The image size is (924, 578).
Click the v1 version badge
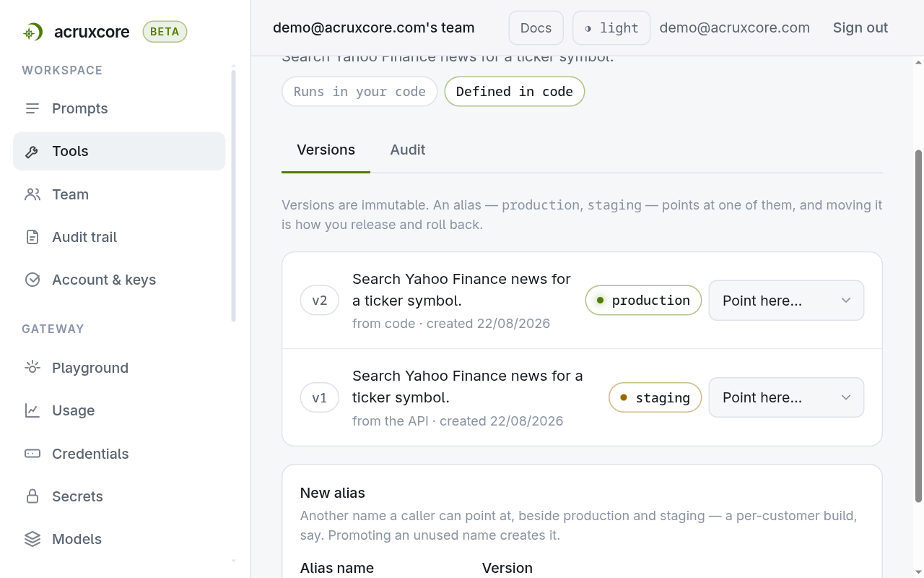tap(320, 397)
